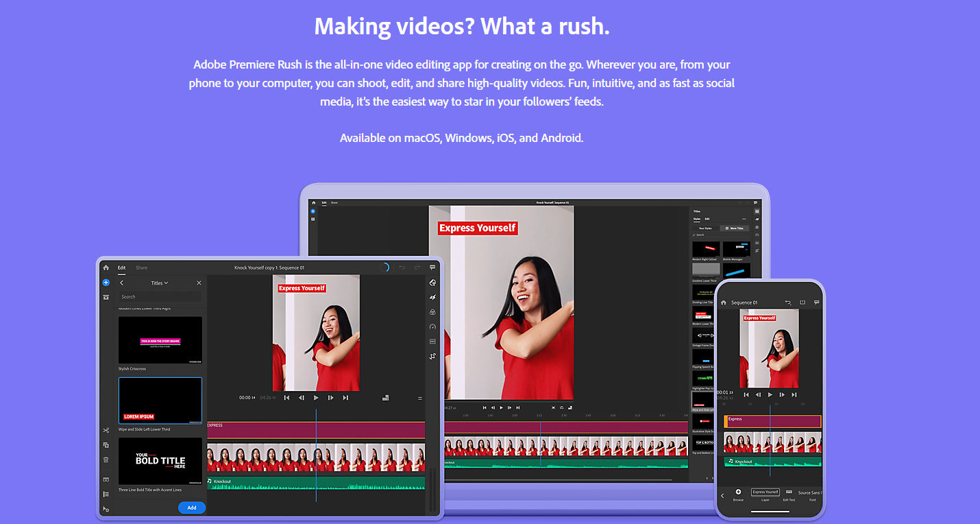Click the blue Add button
This screenshot has width=980, height=524.
coord(191,508)
